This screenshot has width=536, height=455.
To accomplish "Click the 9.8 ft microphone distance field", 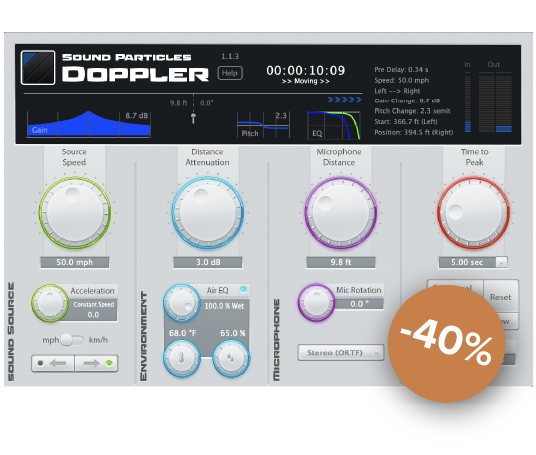I will [x=340, y=262].
